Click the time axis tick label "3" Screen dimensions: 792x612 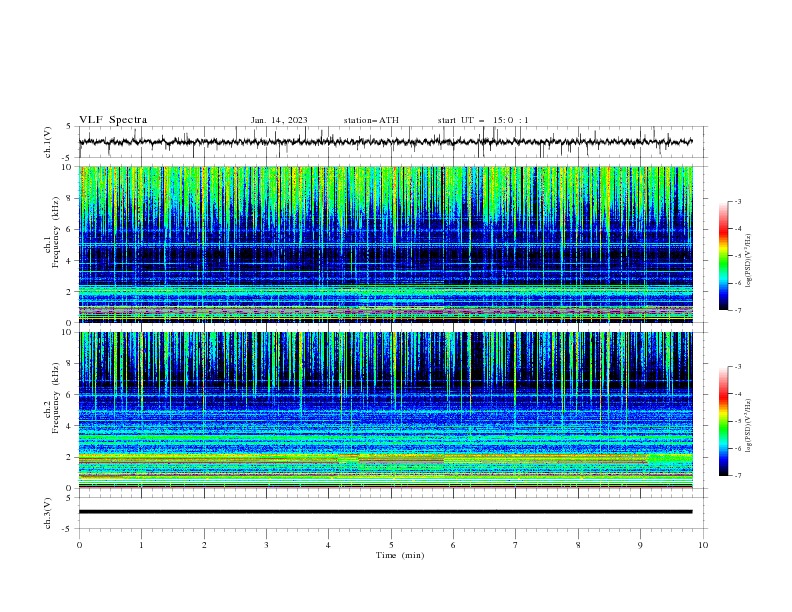(266, 545)
